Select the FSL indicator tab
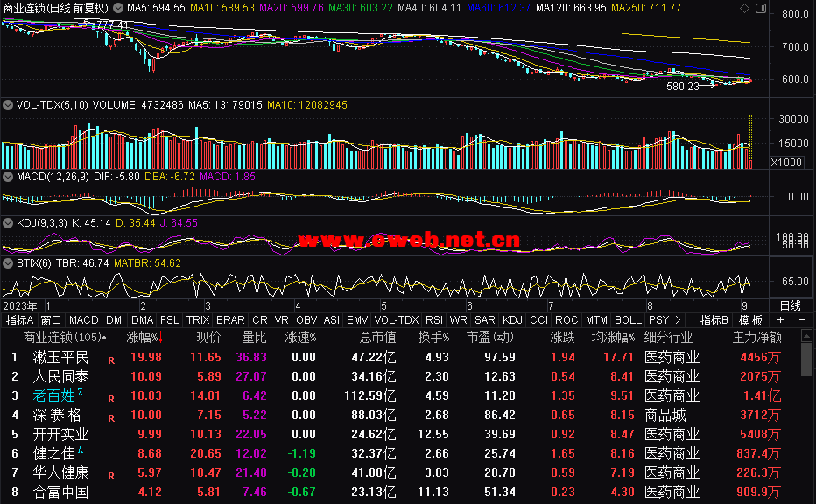 pyautogui.click(x=170, y=320)
